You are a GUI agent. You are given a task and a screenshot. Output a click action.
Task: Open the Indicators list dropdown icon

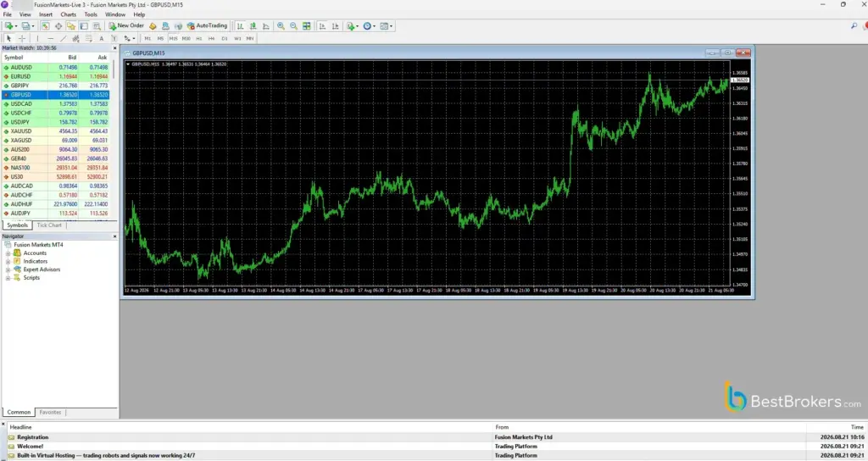[352, 26]
